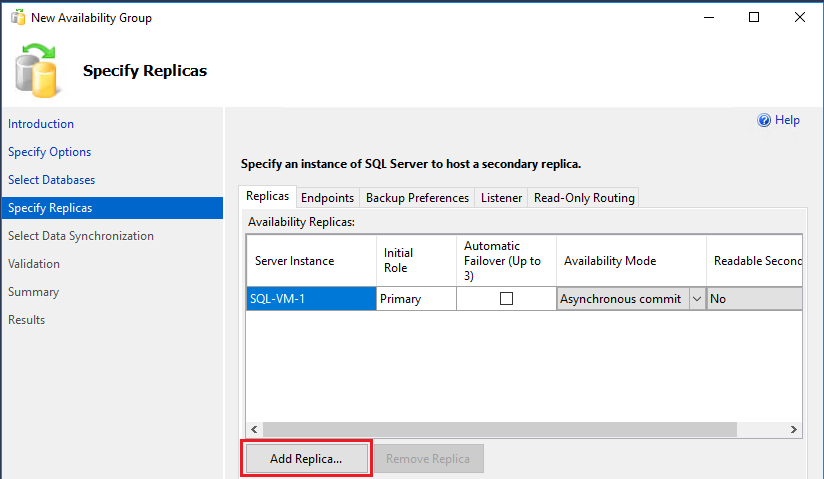Click the Add Replica button

[x=306, y=459]
